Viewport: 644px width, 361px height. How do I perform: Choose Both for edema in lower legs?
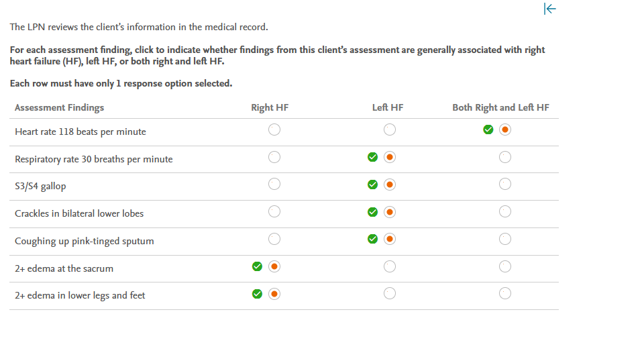(x=505, y=294)
